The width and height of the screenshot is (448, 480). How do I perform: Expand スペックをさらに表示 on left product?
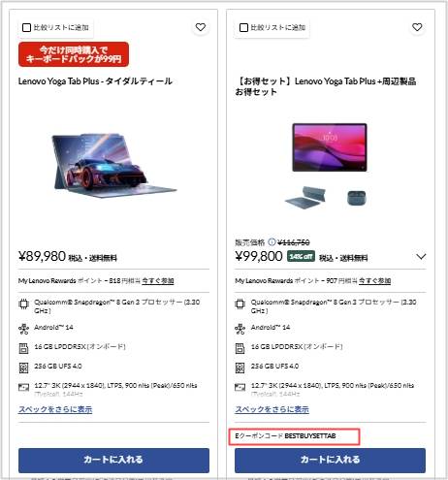[55, 409]
